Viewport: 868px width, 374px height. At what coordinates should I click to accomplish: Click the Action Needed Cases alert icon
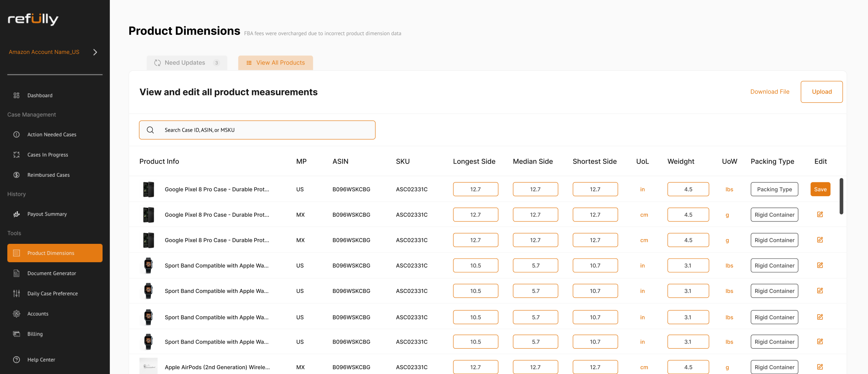click(16, 135)
